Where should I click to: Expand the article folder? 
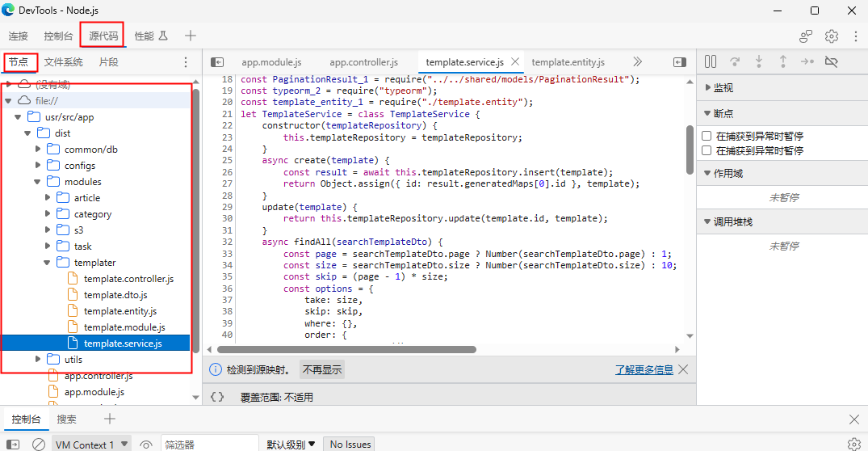48,198
